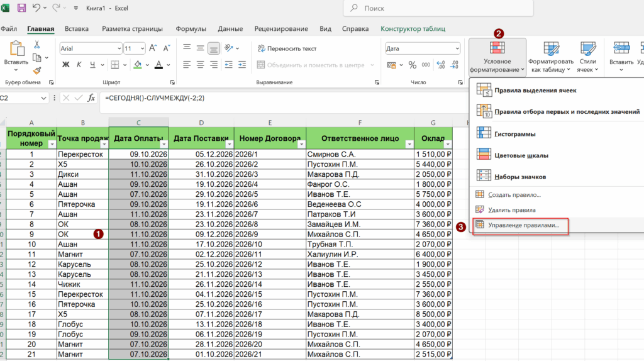Open filter dropdown for Дата Поставки
The width and height of the screenshot is (644, 361).
229,144
